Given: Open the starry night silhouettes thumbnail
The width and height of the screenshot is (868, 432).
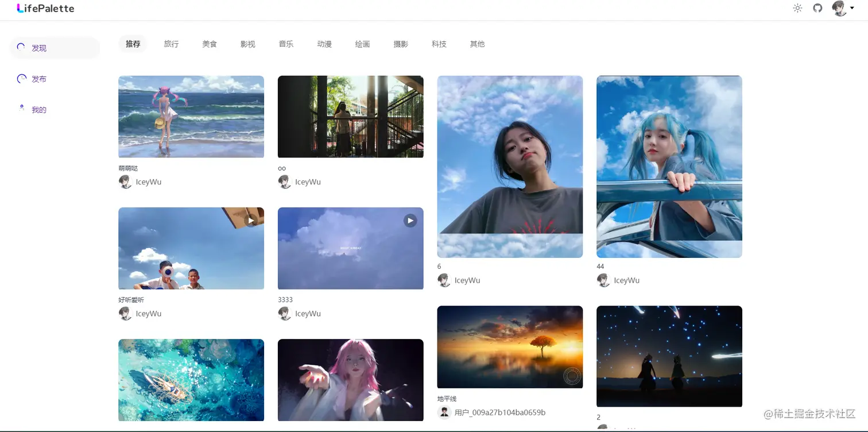Looking at the screenshot, I should [x=669, y=356].
